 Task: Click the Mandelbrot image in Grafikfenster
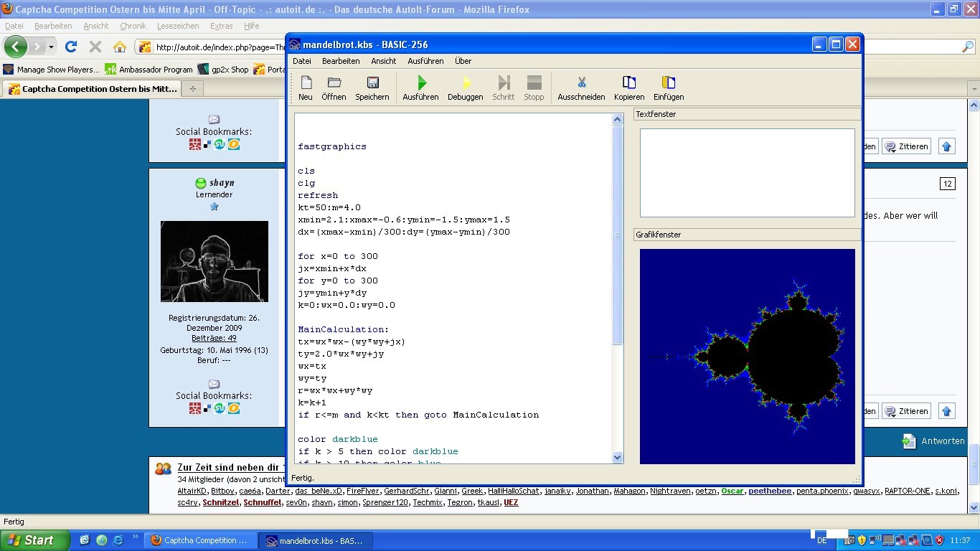(x=747, y=357)
